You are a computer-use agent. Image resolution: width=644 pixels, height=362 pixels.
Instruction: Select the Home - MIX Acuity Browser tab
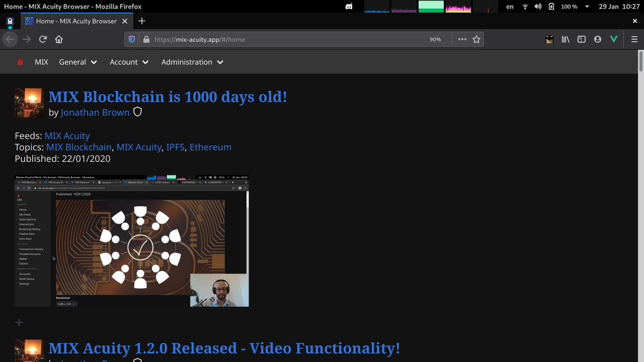(77, 21)
